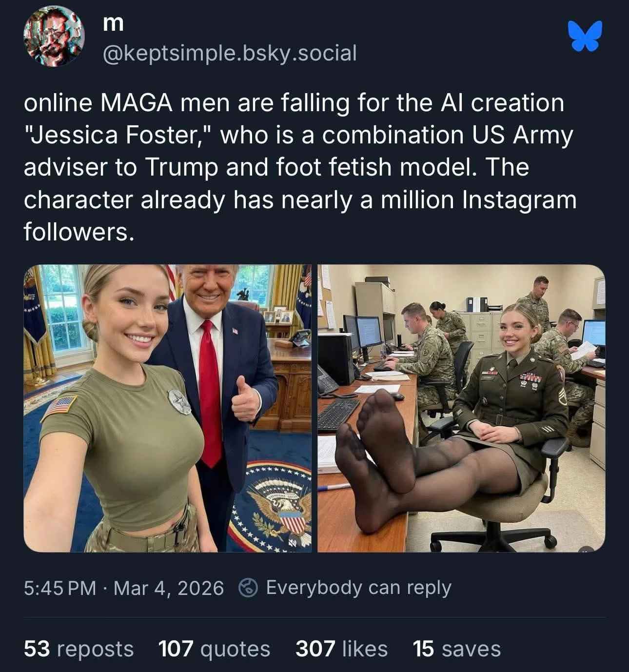View the 53 reposts list

[x=79, y=649]
